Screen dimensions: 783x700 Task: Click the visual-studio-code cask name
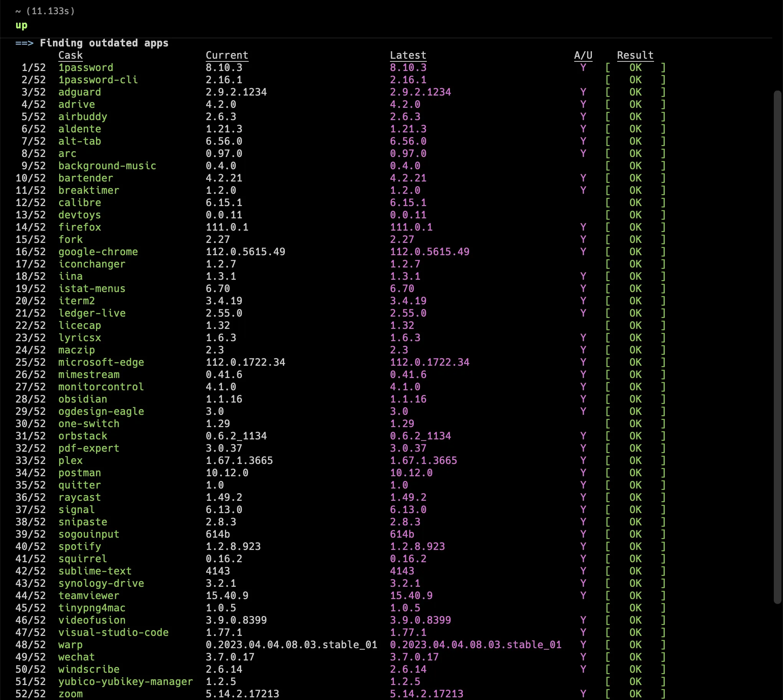pos(114,632)
